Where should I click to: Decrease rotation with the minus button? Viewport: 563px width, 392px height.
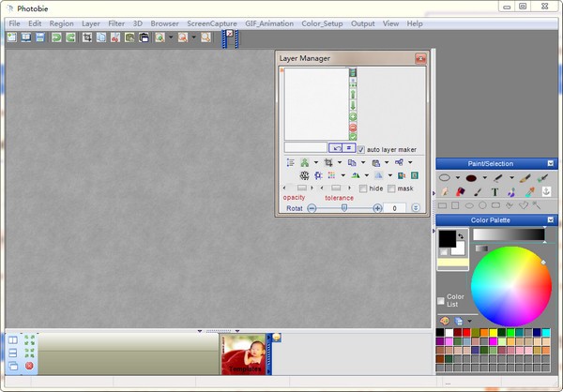(312, 208)
